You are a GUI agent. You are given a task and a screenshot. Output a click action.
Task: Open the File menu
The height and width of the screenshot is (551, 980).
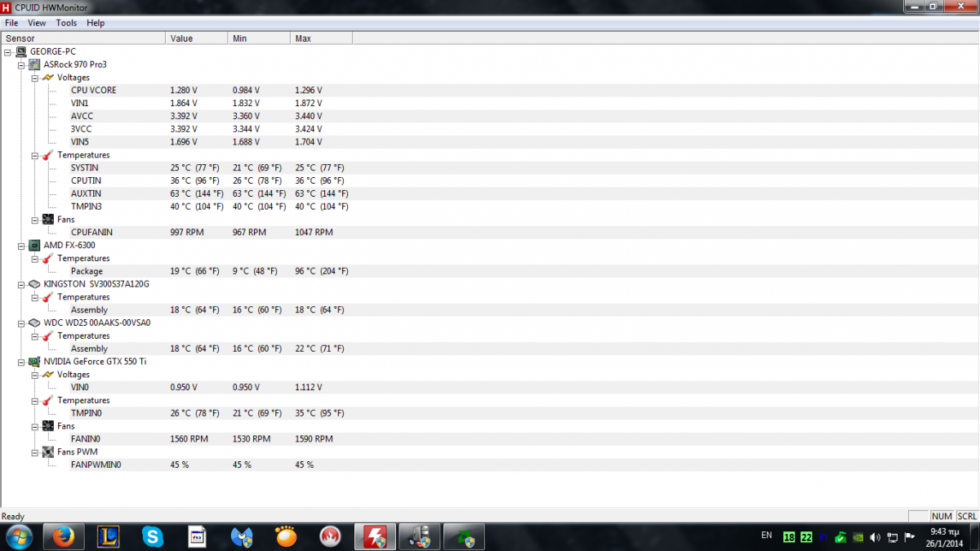tap(11, 23)
